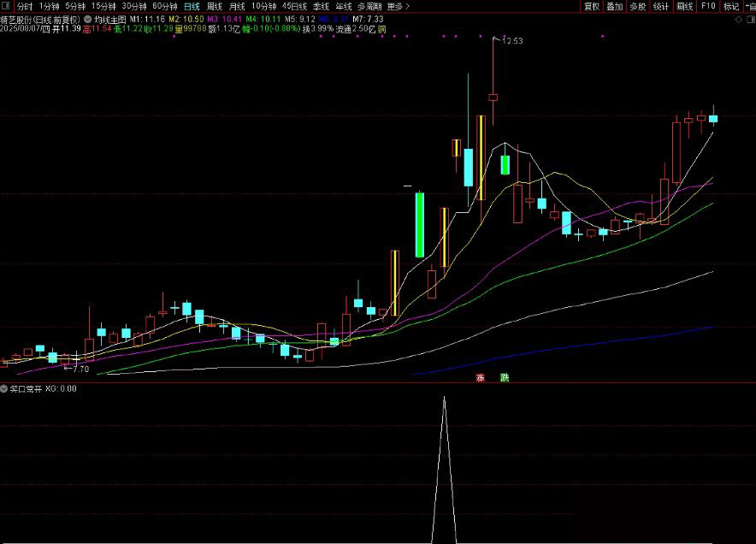Click the 叠加 overlay button
Image resolution: width=756 pixels, height=544 pixels.
coord(614,6)
